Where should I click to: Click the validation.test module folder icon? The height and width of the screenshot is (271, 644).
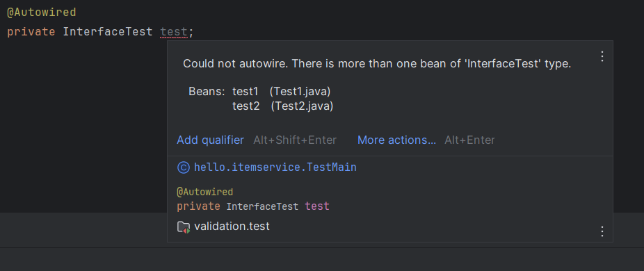(183, 227)
